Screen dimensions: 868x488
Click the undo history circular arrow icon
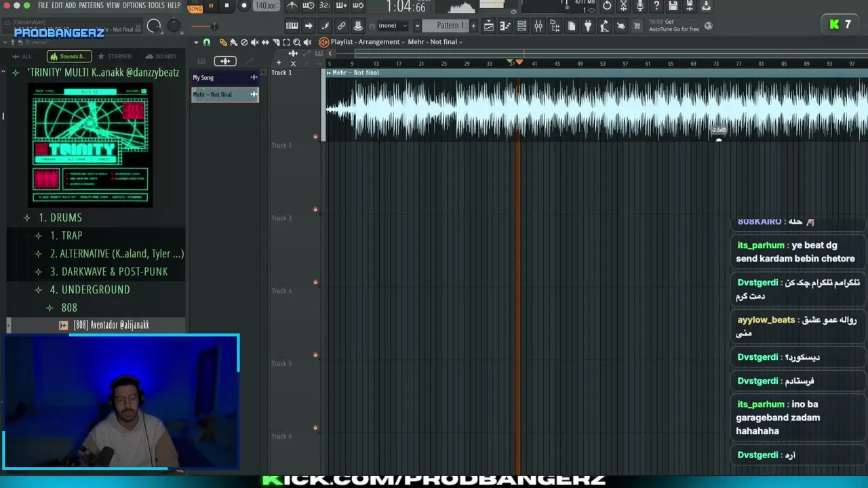(x=607, y=6)
